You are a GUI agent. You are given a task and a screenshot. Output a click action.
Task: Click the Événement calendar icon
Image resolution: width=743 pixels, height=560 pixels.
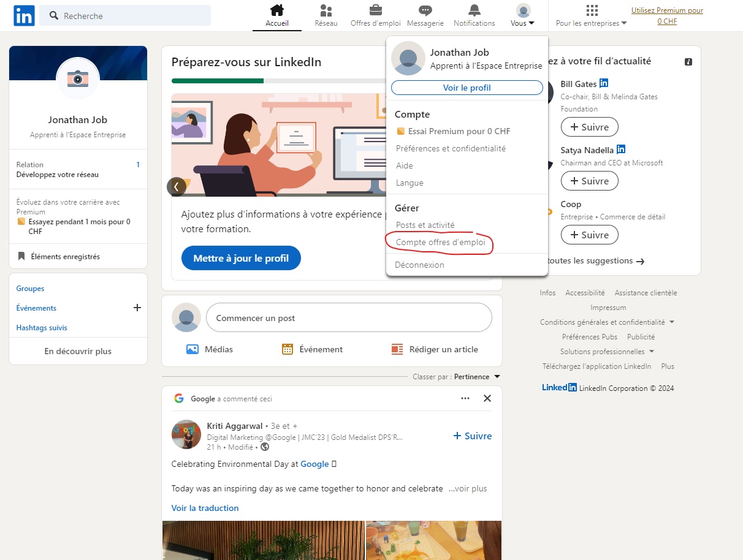(x=288, y=349)
